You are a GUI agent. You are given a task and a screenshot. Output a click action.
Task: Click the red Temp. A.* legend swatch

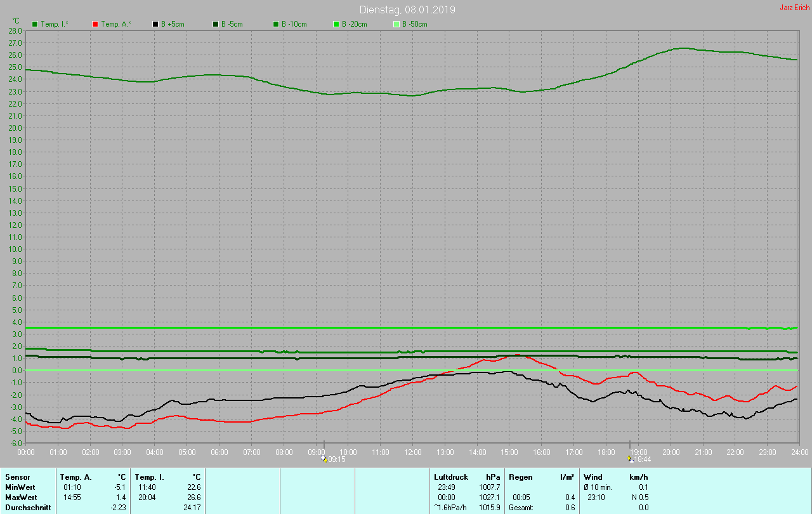coord(95,24)
